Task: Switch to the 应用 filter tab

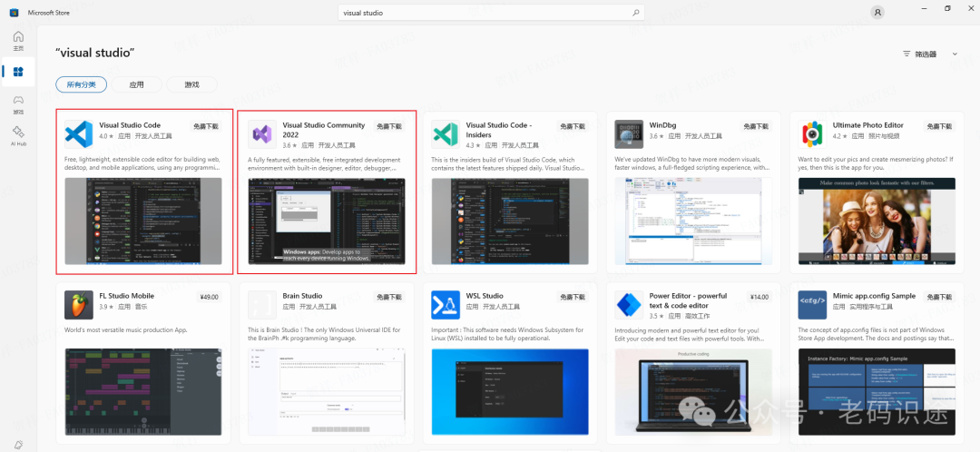Action: 136,84
